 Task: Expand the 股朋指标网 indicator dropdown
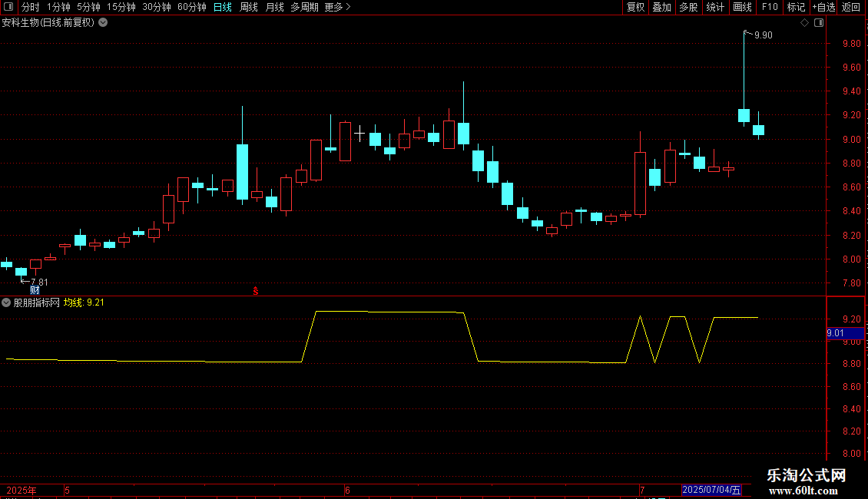[6, 302]
